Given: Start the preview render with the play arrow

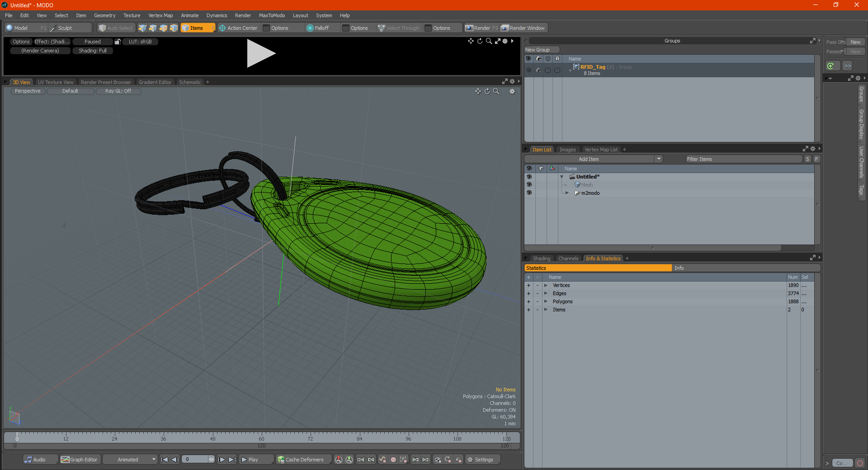Looking at the screenshot, I should coord(260,53).
